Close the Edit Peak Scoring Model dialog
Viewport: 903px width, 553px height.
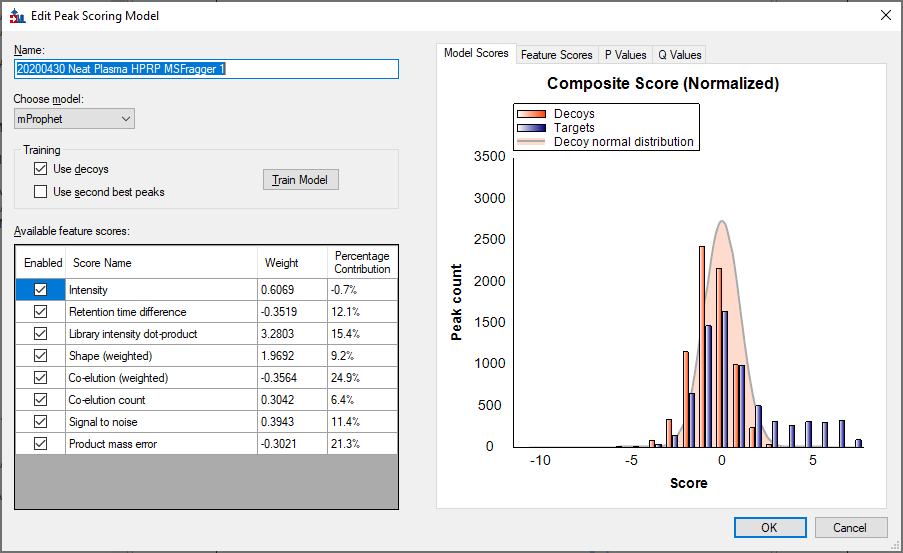click(884, 16)
